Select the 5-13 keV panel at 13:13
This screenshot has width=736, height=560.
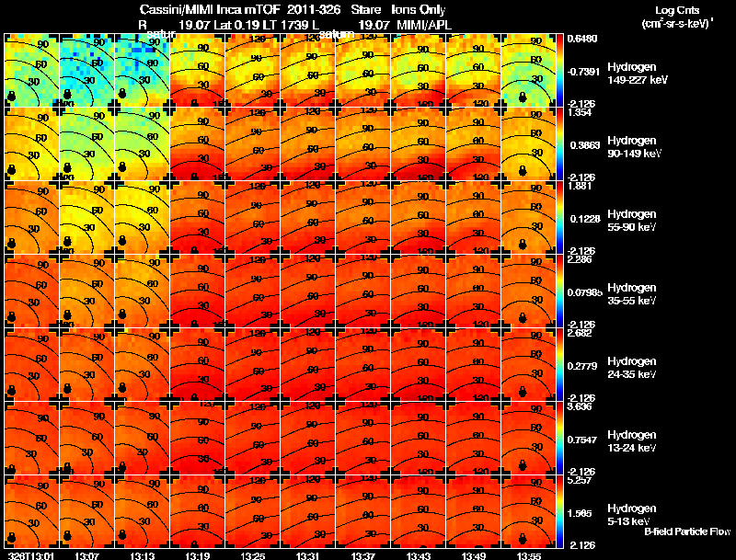pyautogui.click(x=143, y=511)
